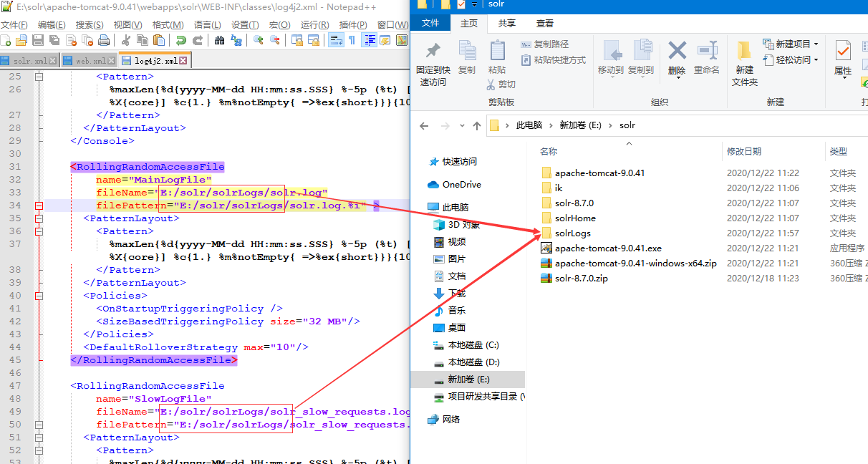Open the 属性 properties button

pyautogui.click(x=843, y=59)
